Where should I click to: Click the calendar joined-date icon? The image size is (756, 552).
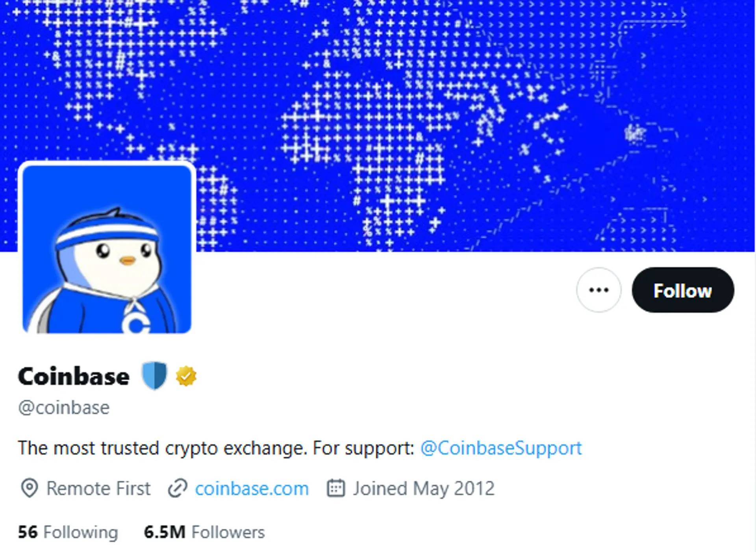point(336,488)
